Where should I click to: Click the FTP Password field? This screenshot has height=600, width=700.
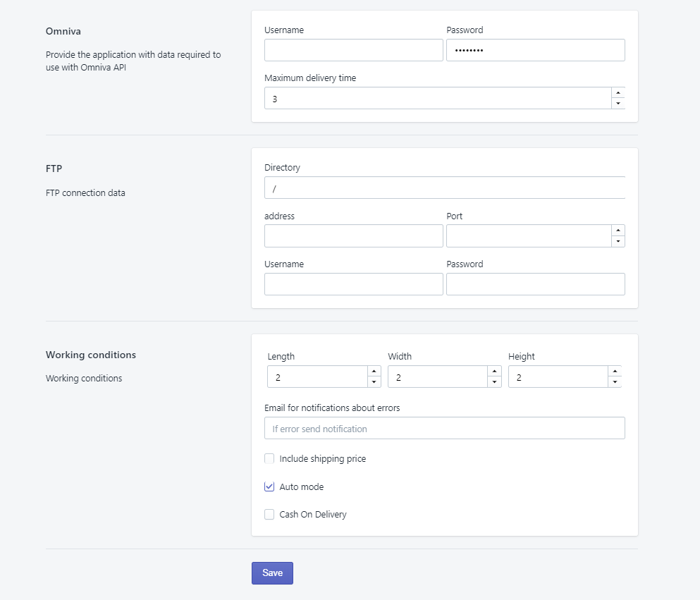pyautogui.click(x=535, y=284)
